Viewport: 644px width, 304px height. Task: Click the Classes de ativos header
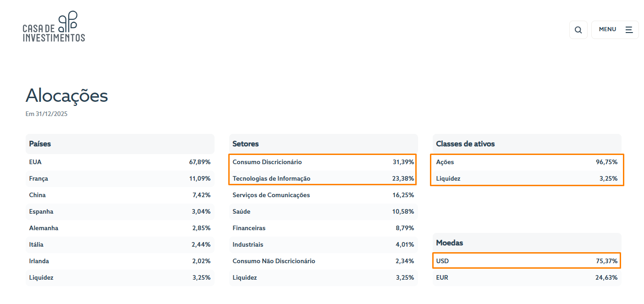527,144
